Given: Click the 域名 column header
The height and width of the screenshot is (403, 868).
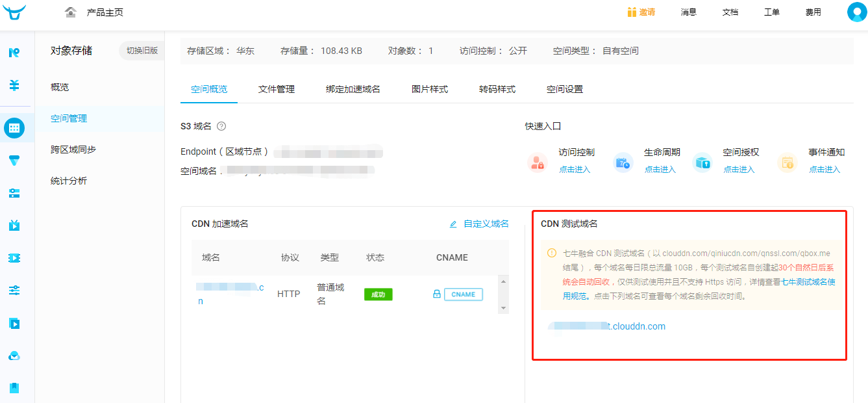Looking at the screenshot, I should (211, 257).
